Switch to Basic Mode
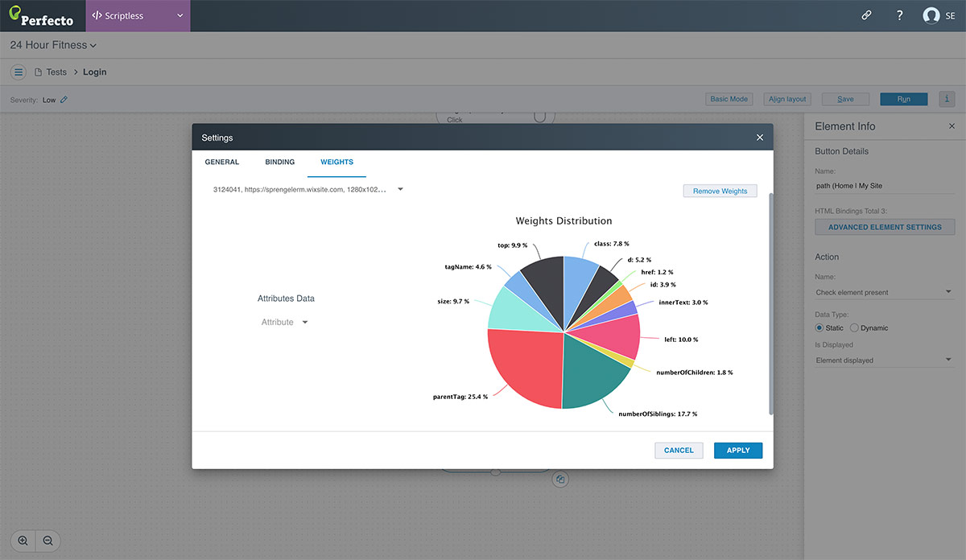This screenshot has height=560, width=966. click(729, 99)
